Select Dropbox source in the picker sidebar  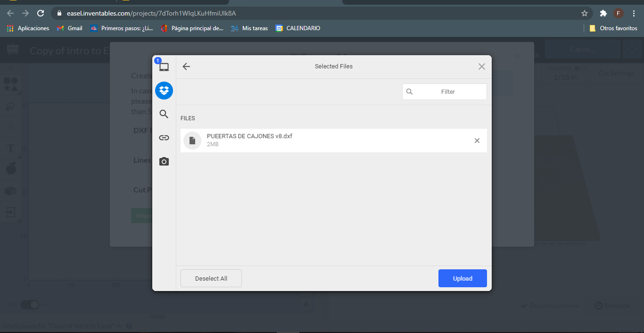(164, 90)
